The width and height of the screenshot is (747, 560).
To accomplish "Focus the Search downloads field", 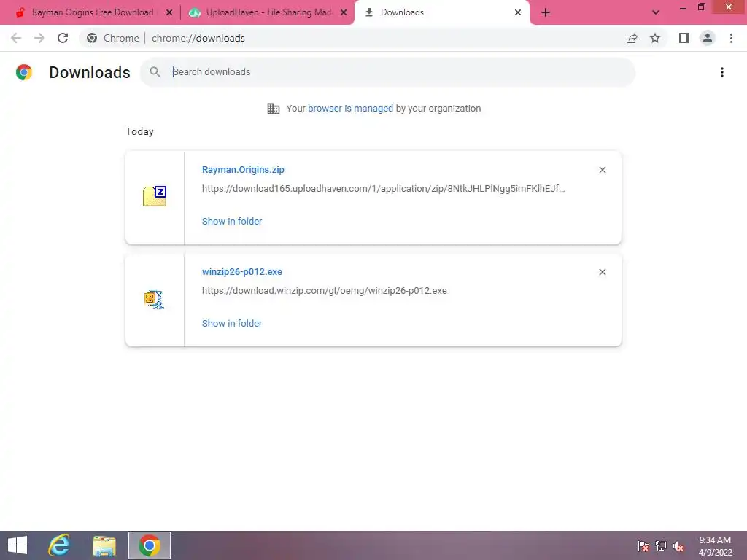I will [x=388, y=72].
